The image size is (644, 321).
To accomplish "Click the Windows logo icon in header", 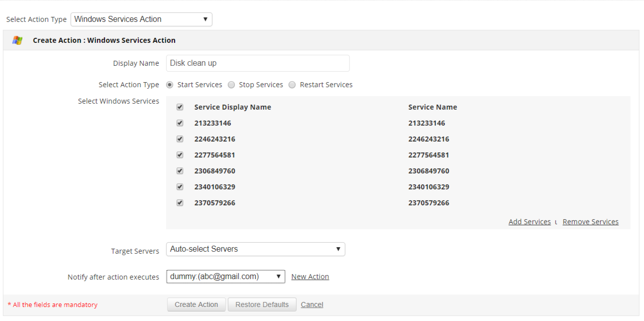I will pyautogui.click(x=17, y=40).
